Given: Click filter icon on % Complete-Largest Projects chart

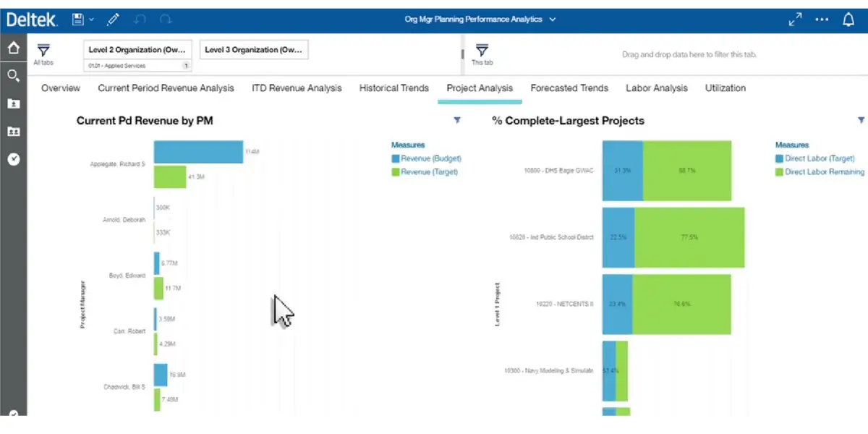Looking at the screenshot, I should 861,121.
